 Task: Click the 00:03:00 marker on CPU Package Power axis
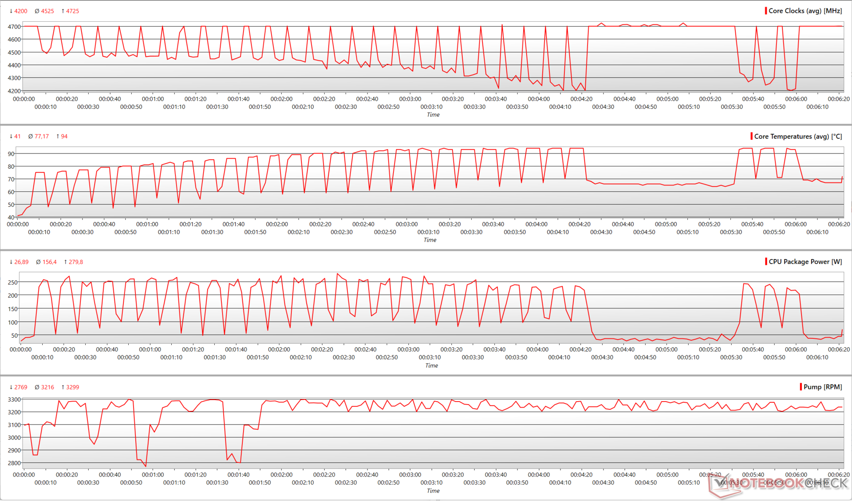408,350
